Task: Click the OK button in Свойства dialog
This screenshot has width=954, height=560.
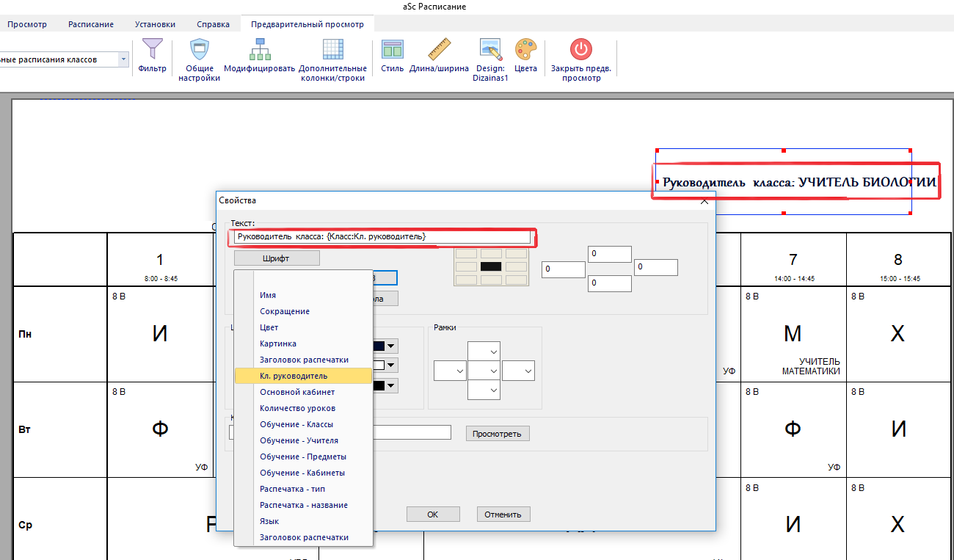Action: tap(433, 514)
